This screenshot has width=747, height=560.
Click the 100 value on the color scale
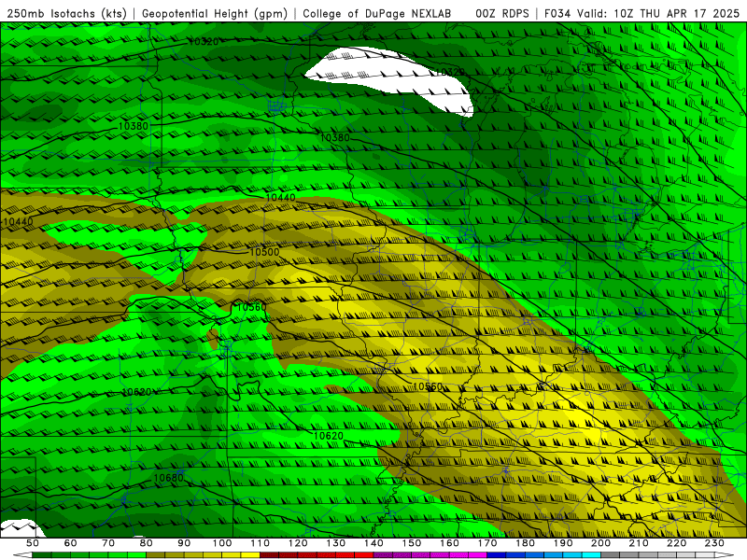222,543
